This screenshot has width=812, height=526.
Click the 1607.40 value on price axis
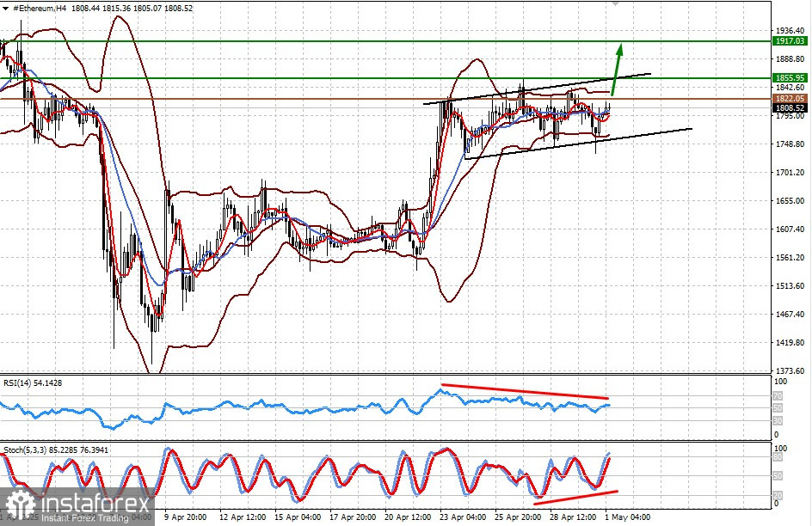790,229
